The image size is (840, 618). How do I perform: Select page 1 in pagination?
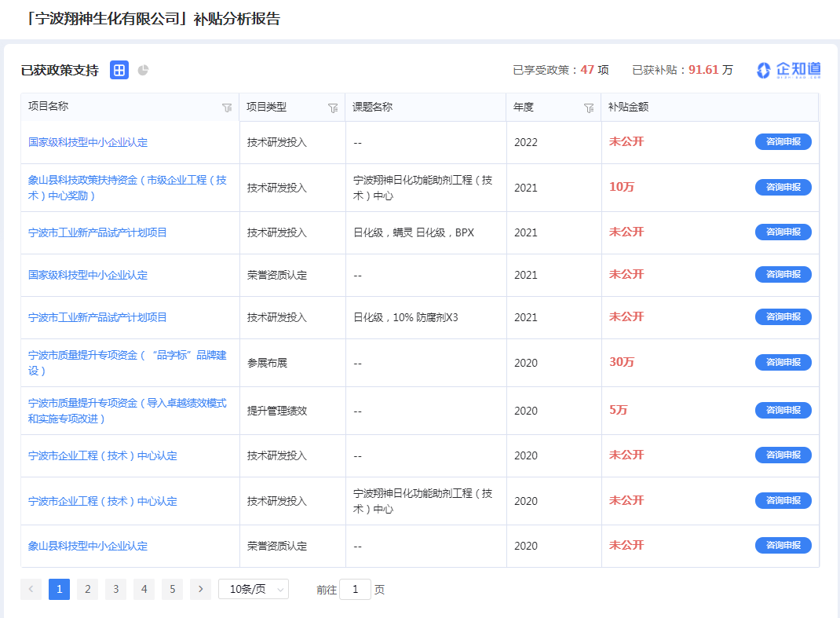coord(60,589)
